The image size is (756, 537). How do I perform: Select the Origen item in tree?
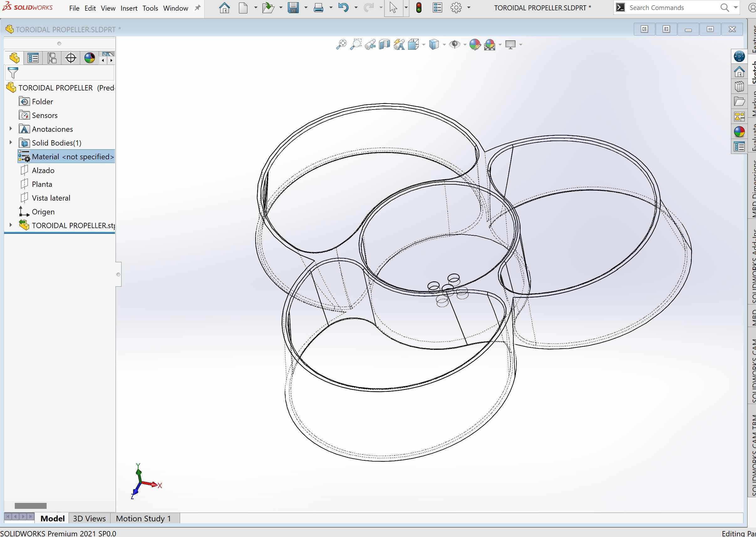coord(43,212)
